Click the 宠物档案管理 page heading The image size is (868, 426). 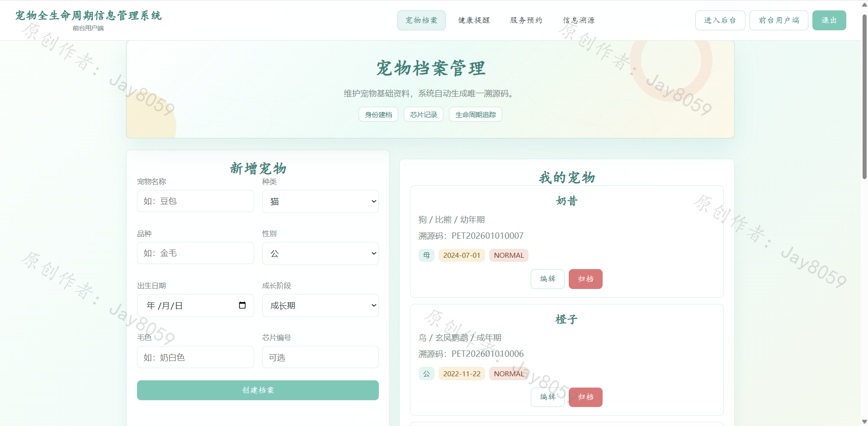(x=430, y=68)
